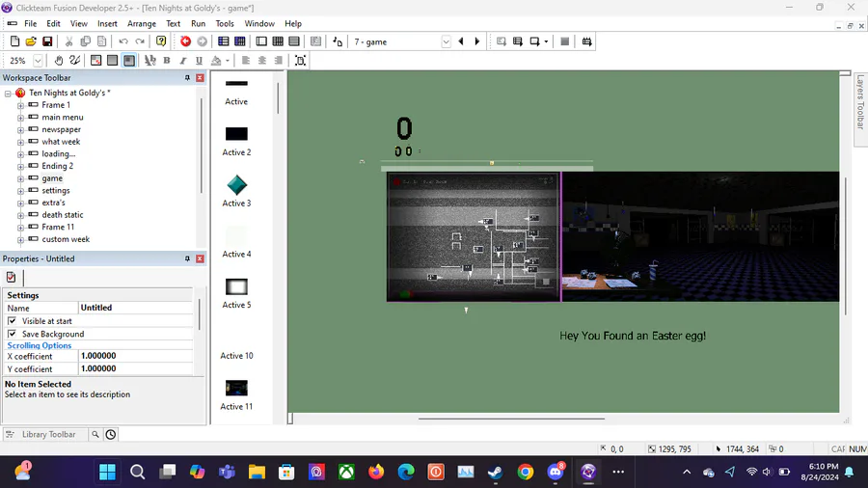Cut the selection with the scissors icon
Screen dimensions: 868x488
(x=68, y=41)
